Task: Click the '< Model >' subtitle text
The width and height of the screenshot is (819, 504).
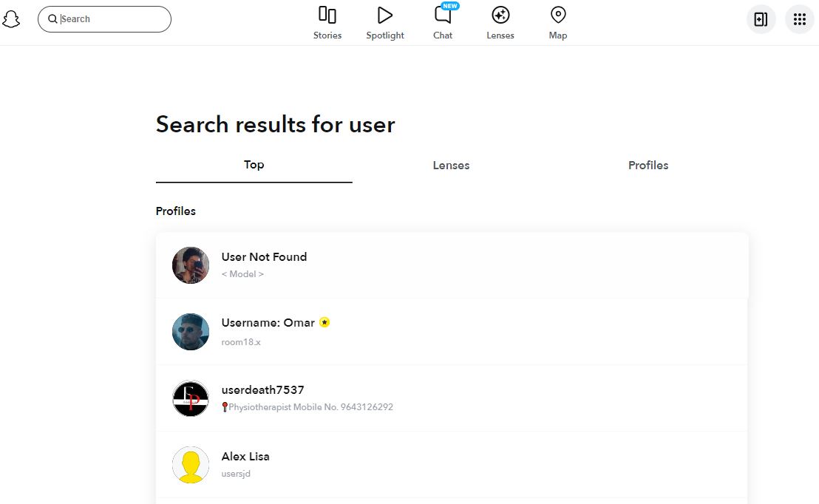Action: [x=242, y=274]
